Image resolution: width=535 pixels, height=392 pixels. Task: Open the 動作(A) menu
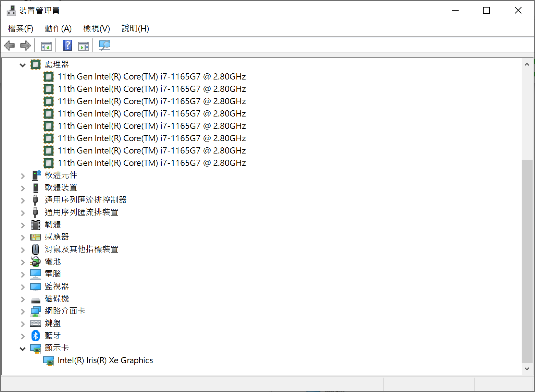(58, 28)
